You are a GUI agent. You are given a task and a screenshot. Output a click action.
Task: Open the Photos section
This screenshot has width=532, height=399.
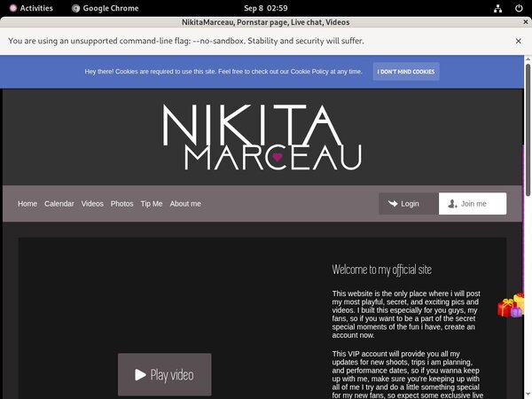coord(121,204)
